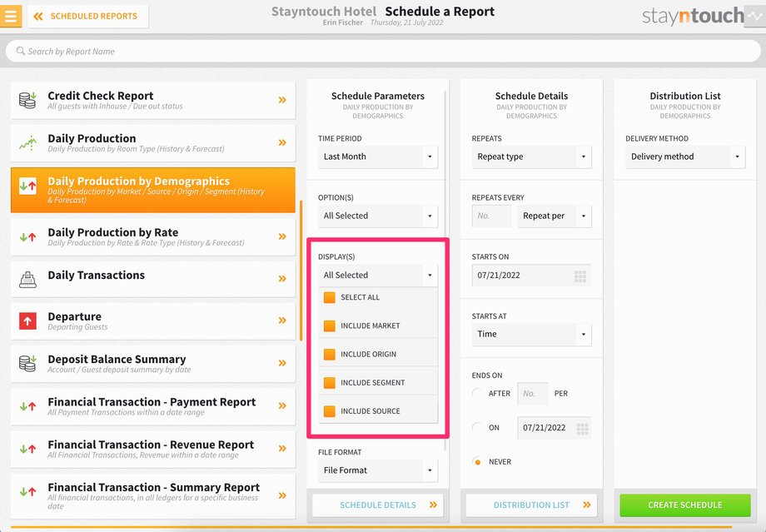Focus the Search by Report Name field
The image size is (766, 532).
[x=383, y=52]
